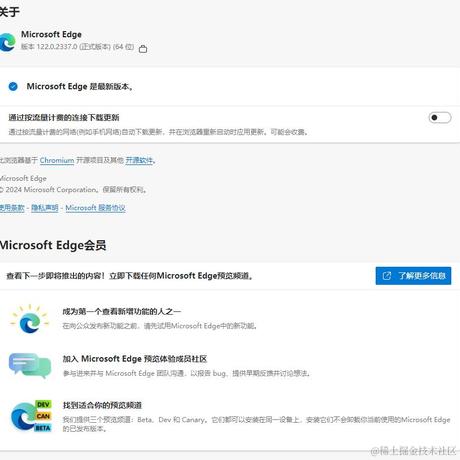
Task: Open the 开源软件 open source link
Action: click(139, 160)
